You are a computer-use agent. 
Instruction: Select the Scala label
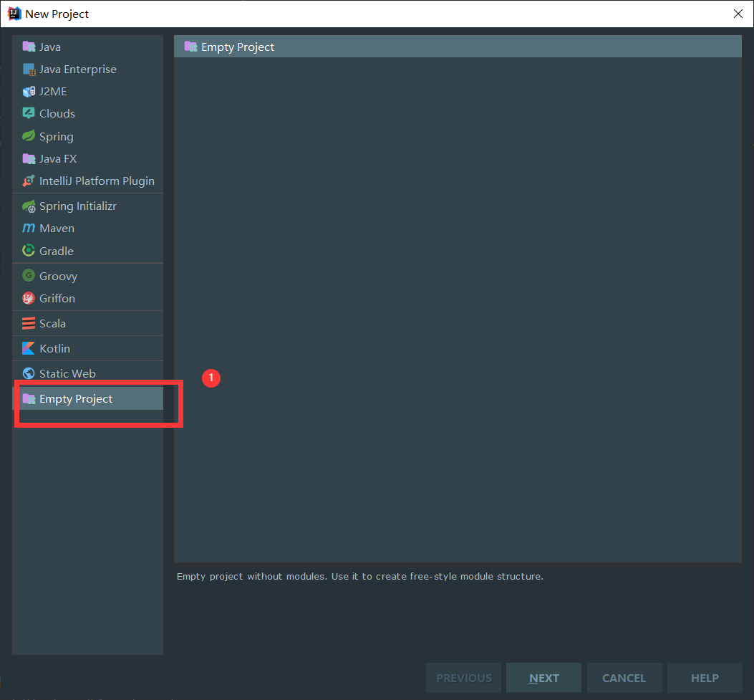click(52, 323)
